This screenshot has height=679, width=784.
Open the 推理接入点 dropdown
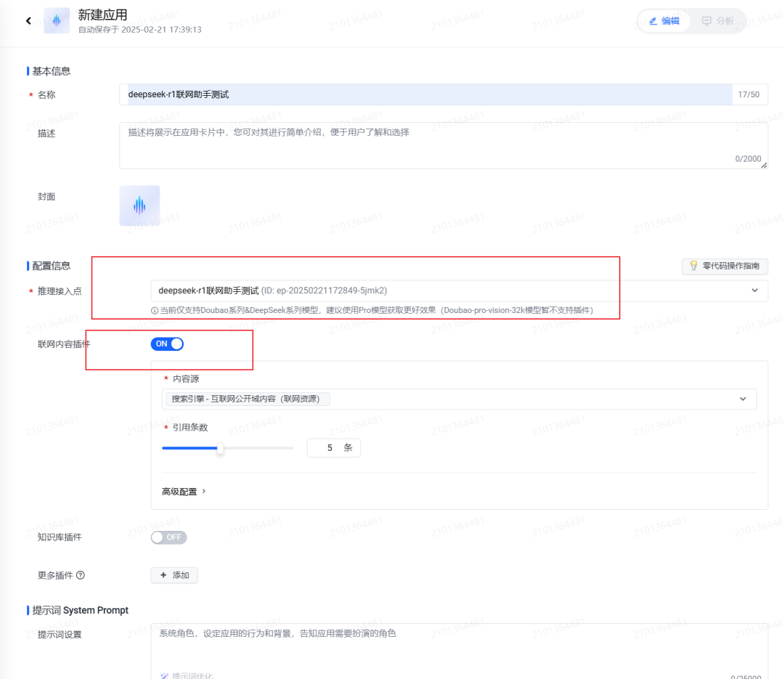(x=459, y=290)
